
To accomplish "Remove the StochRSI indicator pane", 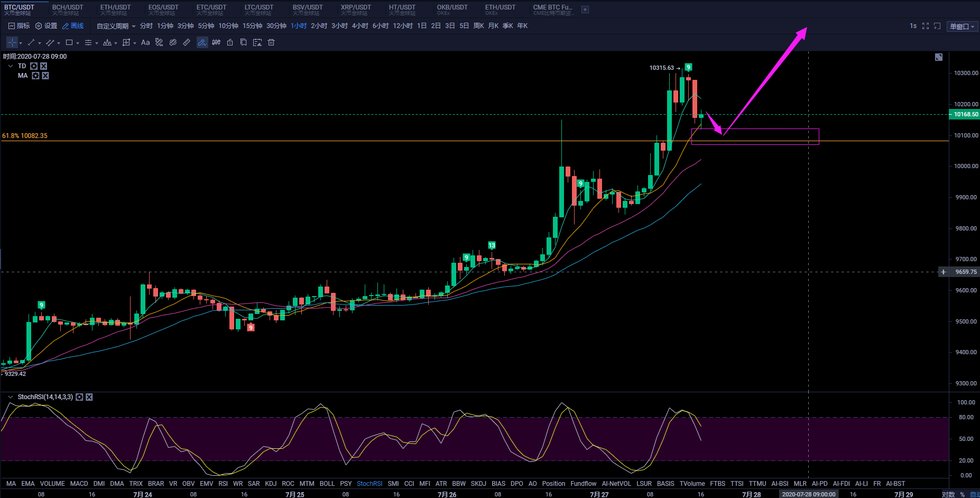I will pos(89,397).
